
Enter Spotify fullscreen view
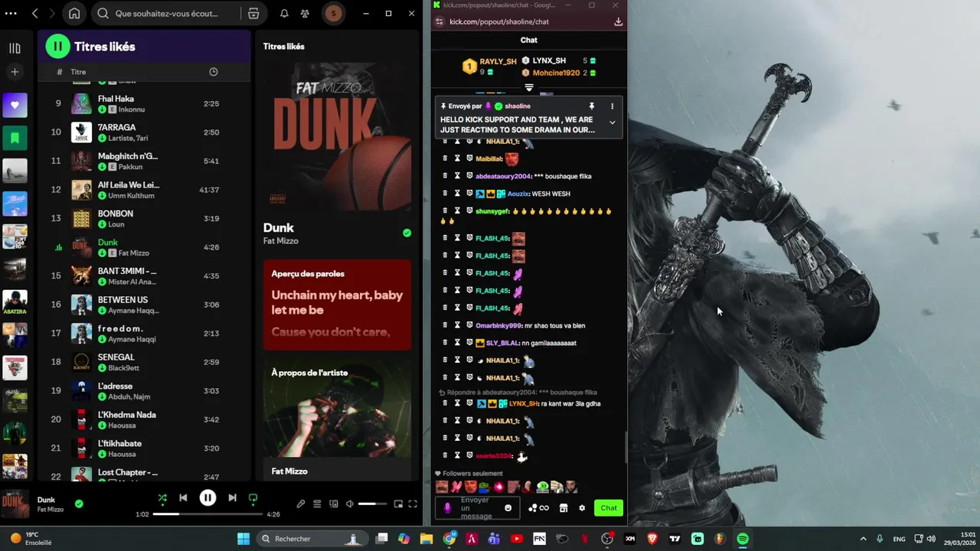[413, 504]
